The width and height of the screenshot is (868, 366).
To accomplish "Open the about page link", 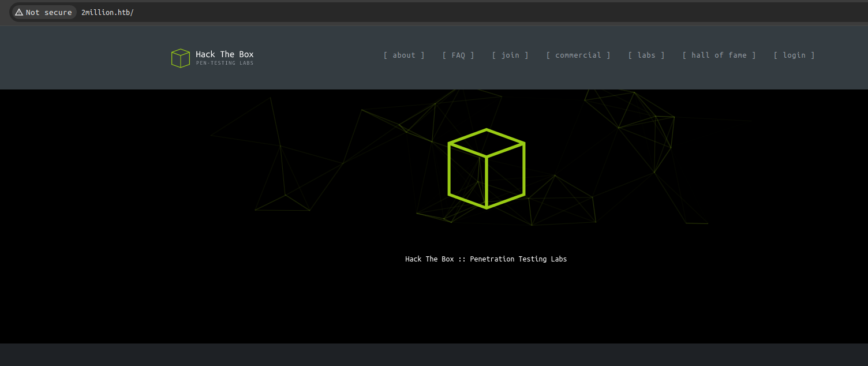I will [x=404, y=55].
